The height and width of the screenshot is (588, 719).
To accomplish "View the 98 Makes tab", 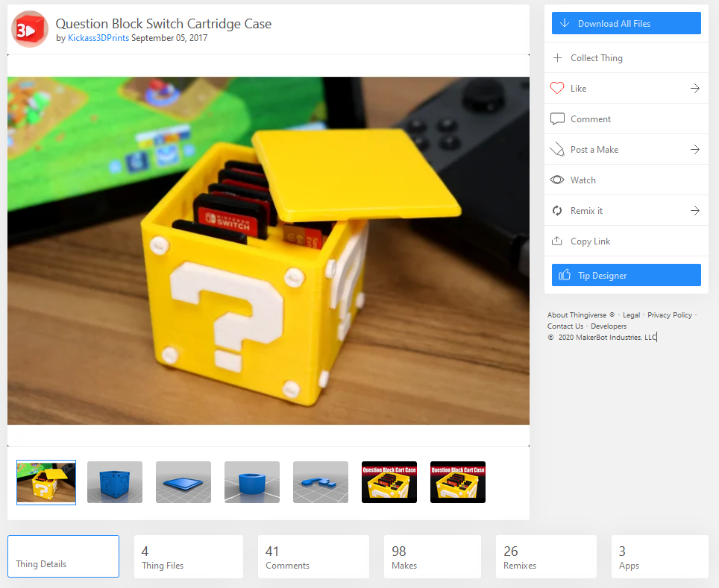I will pyautogui.click(x=433, y=557).
